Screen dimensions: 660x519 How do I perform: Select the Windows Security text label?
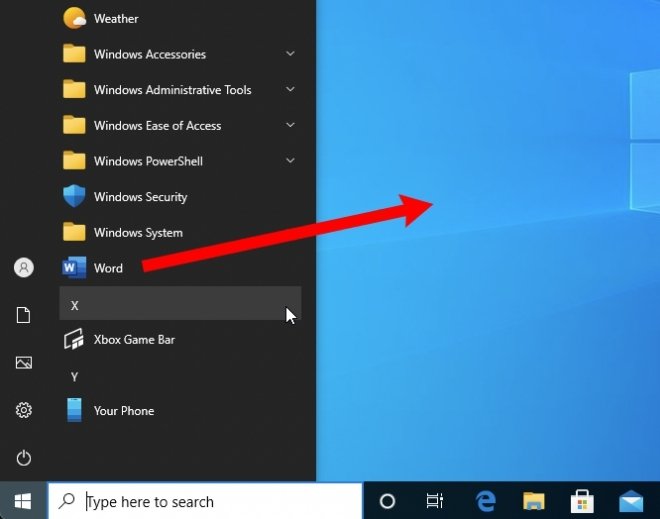141,197
